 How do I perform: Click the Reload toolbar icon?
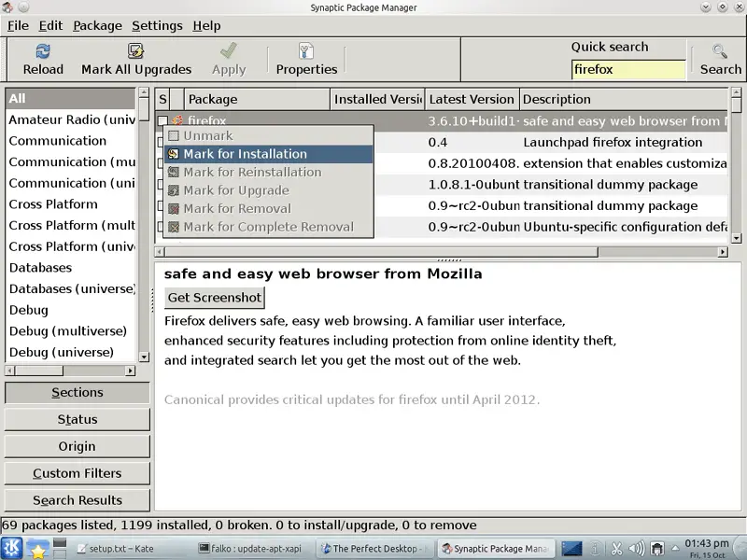click(x=43, y=51)
